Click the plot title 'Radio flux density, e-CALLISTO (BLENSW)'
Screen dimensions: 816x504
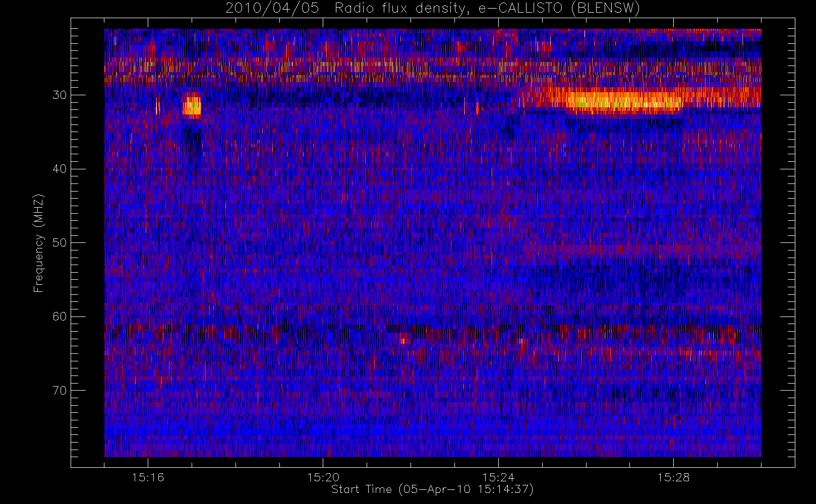click(487, 9)
